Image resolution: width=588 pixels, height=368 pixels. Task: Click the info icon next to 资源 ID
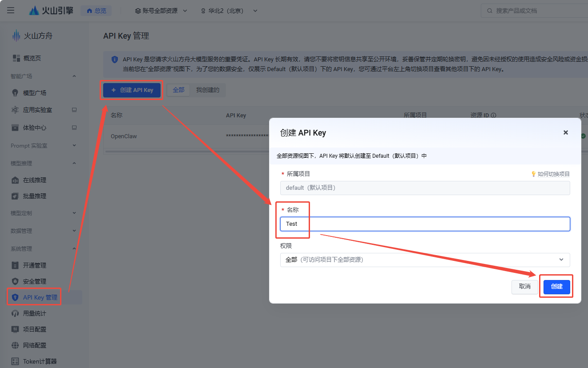(493, 116)
